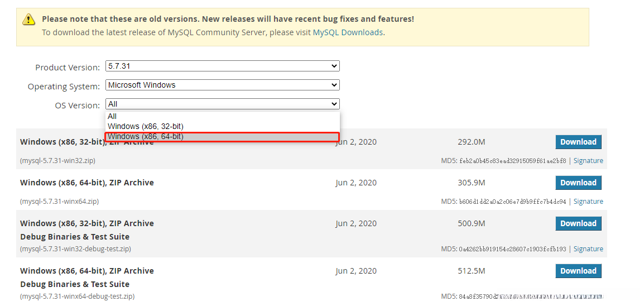Download the 292.0M win32 ZIP archive
Image resolution: width=644 pixels, height=306 pixels.
578,142
